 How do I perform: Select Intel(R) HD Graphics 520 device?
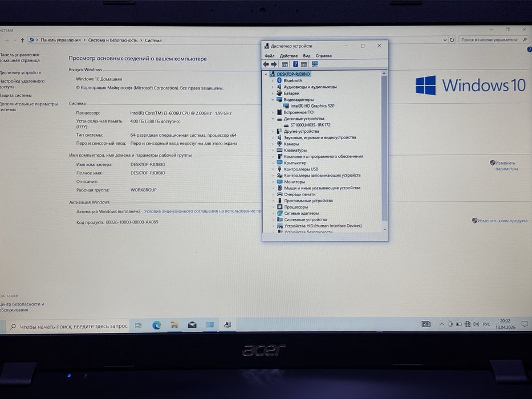[x=312, y=106]
